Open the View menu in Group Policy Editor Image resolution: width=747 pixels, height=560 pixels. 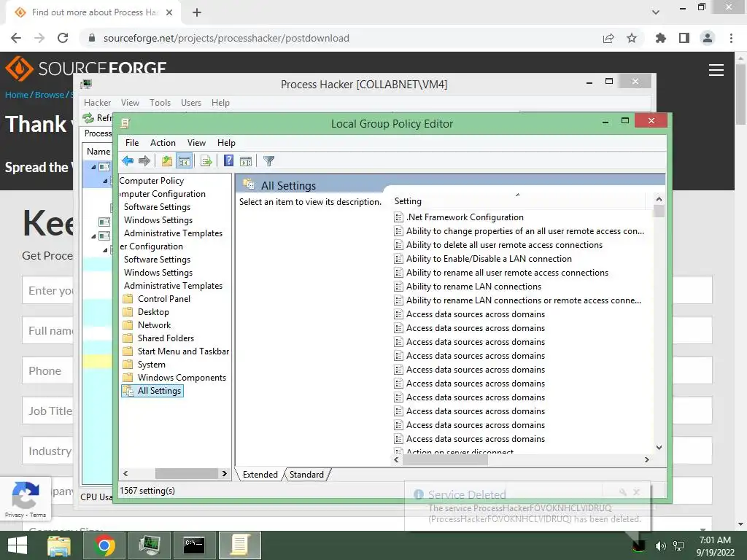pyautogui.click(x=196, y=143)
